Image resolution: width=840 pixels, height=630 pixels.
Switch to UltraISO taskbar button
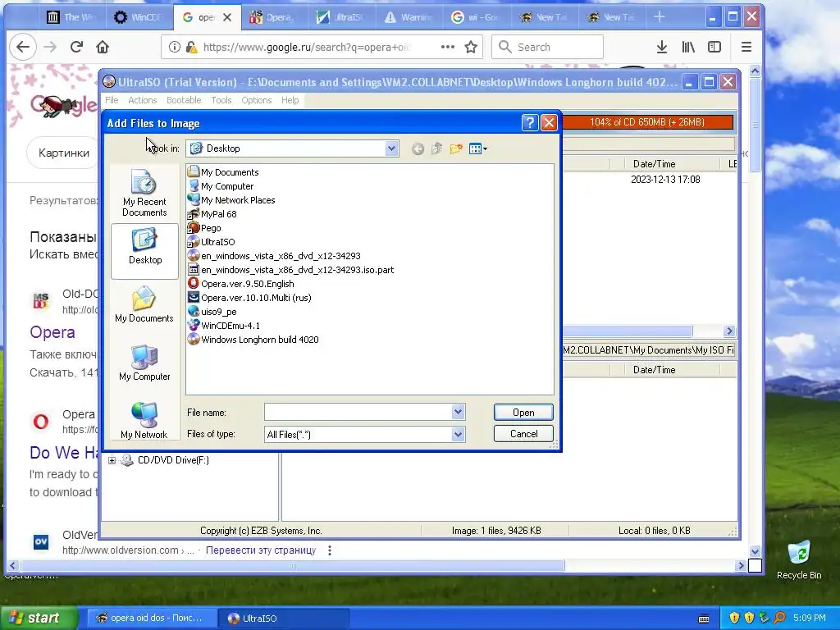pos(284,618)
